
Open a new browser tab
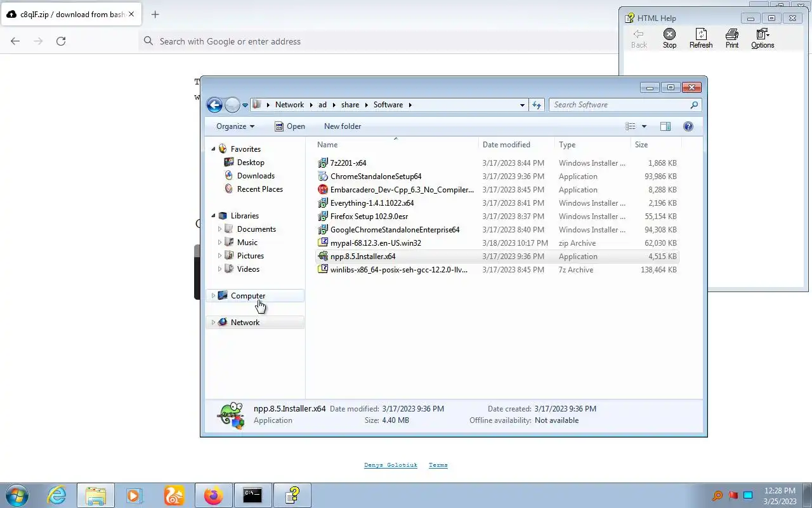pyautogui.click(x=155, y=14)
